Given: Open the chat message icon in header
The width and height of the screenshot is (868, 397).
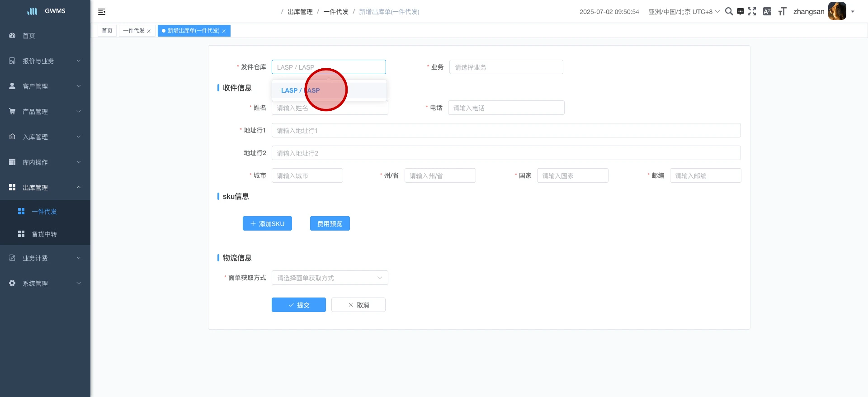Looking at the screenshot, I should click(740, 12).
